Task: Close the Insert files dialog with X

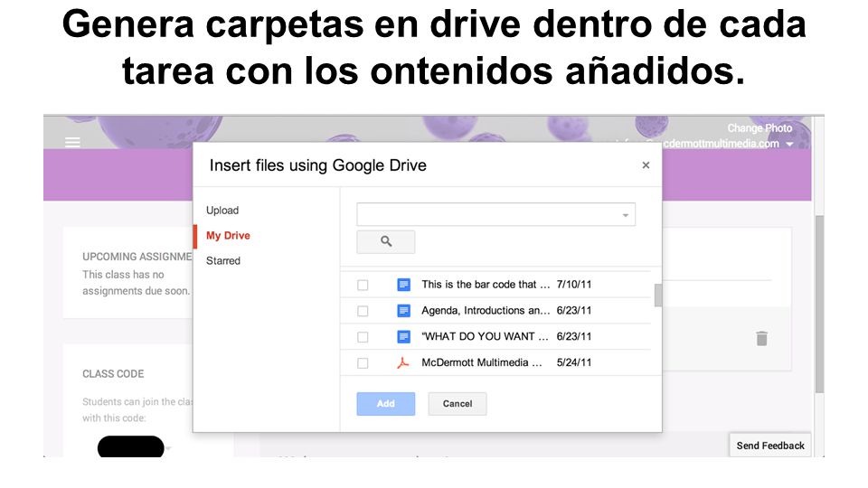Action: [x=646, y=164]
